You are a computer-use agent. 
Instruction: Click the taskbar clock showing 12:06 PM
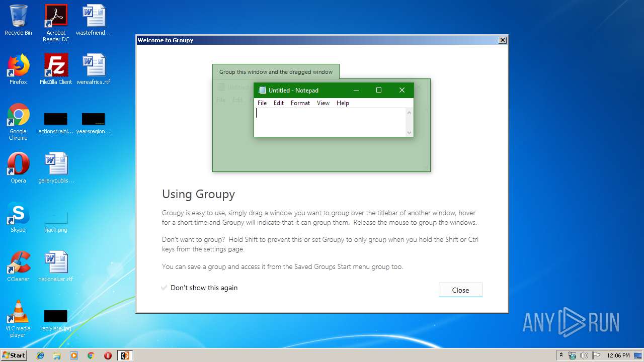(x=618, y=355)
